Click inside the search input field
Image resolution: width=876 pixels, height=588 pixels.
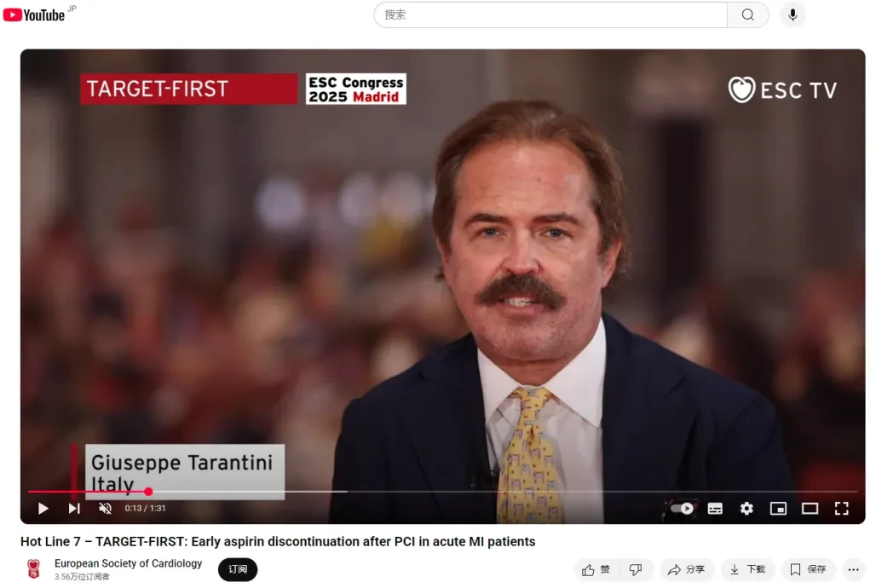coord(550,14)
